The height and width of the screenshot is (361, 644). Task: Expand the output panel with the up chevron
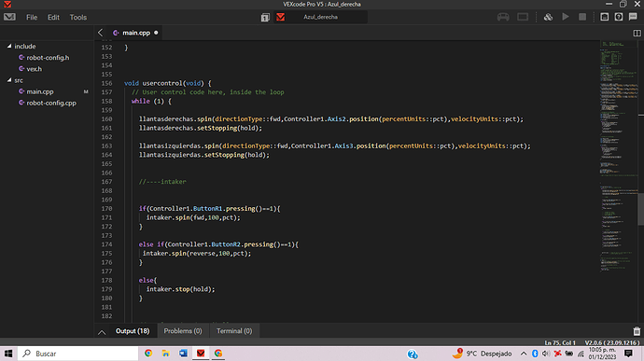pos(102,332)
